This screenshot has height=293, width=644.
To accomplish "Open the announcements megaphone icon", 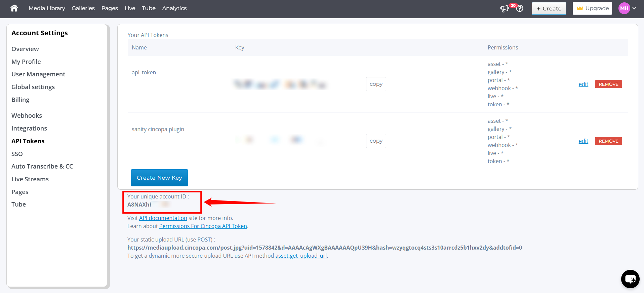I will click(505, 8).
